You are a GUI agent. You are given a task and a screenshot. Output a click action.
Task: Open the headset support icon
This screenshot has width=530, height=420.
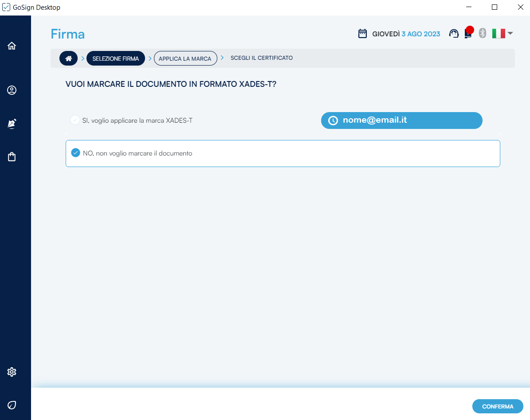pos(454,34)
